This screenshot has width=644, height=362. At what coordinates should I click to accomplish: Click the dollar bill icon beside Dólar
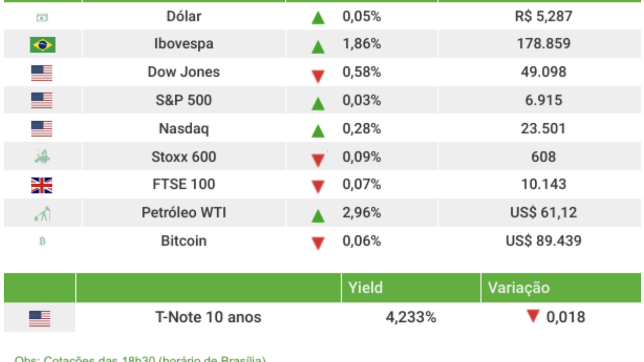click(x=42, y=18)
